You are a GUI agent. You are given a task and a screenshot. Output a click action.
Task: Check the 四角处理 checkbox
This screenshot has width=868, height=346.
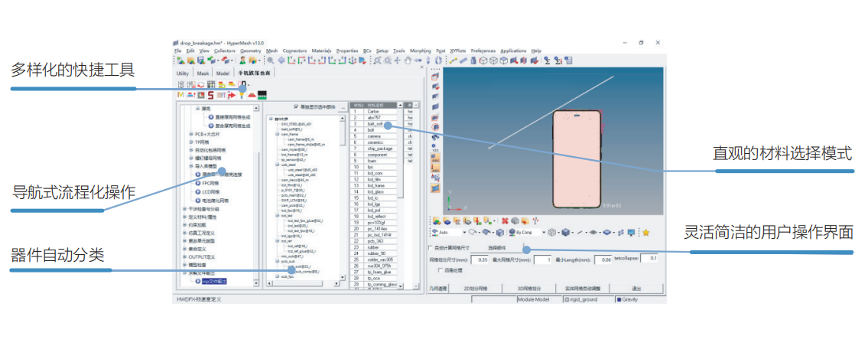coord(439,269)
